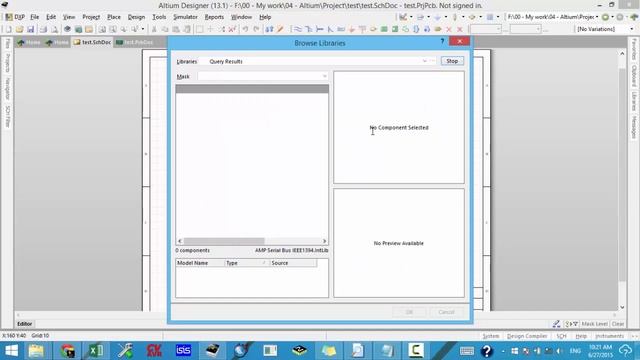
Task: Click the Open document folder icon
Action: click(x=19, y=29)
